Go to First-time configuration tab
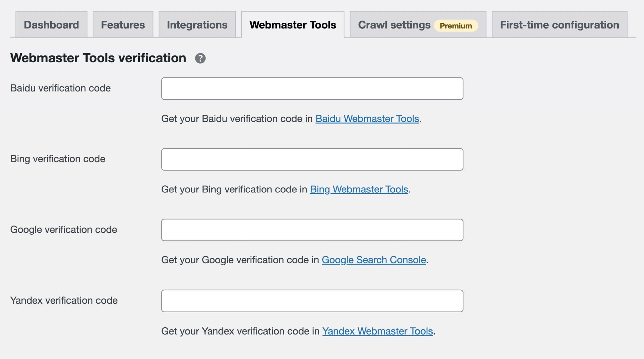 pyautogui.click(x=559, y=25)
